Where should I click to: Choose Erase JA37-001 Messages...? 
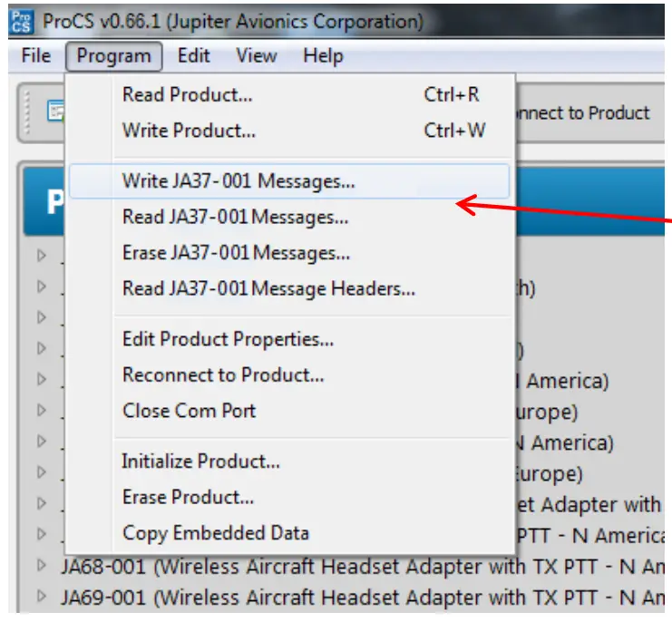tap(289, 253)
